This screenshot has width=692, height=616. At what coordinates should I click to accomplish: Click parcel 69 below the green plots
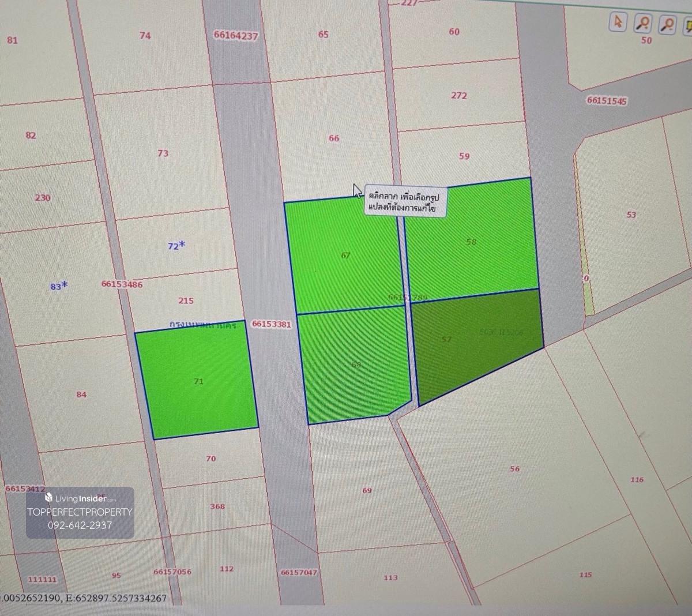tap(367, 490)
